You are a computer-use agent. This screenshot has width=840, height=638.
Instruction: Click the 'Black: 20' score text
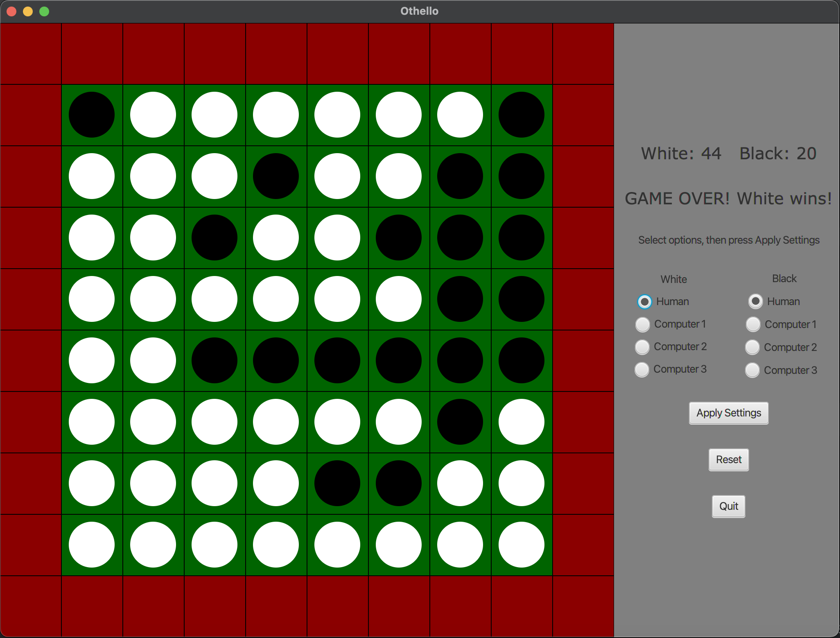778,154
